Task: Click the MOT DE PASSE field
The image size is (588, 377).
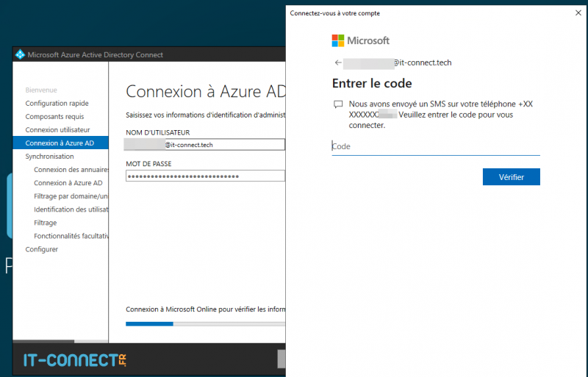Action: (x=204, y=176)
